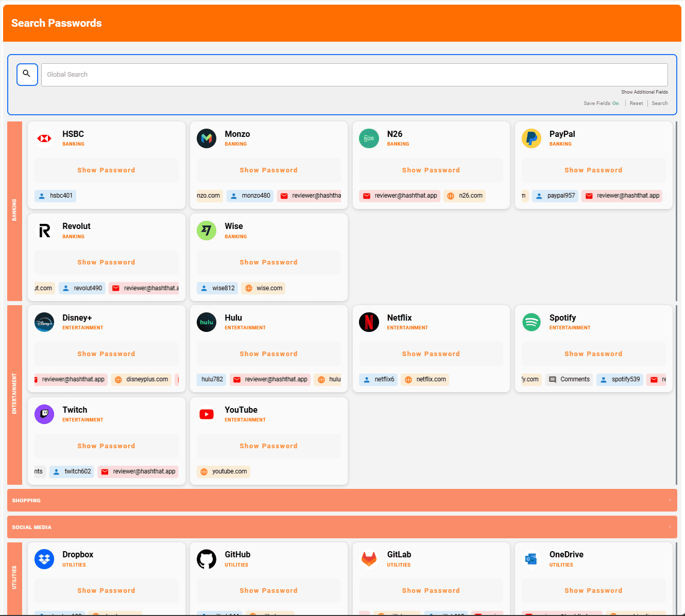The image size is (685, 616).
Task: Click the Comments chip on Spotify card
Action: coord(569,379)
